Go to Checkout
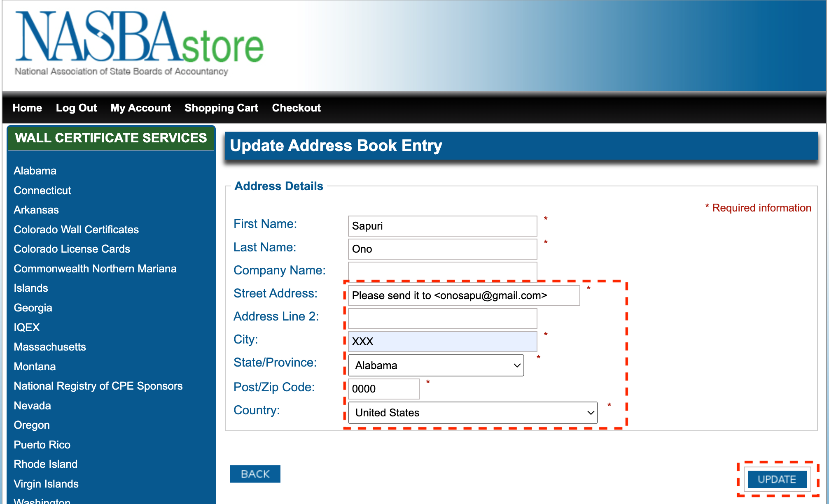This screenshot has height=504, width=829. pyautogui.click(x=296, y=108)
